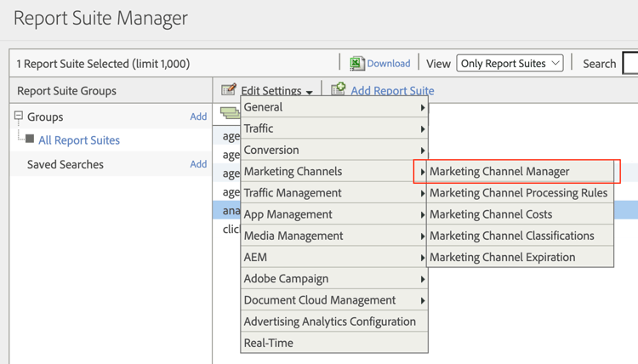
Task: Choose Marketing Channel Processing Rules
Action: click(518, 193)
